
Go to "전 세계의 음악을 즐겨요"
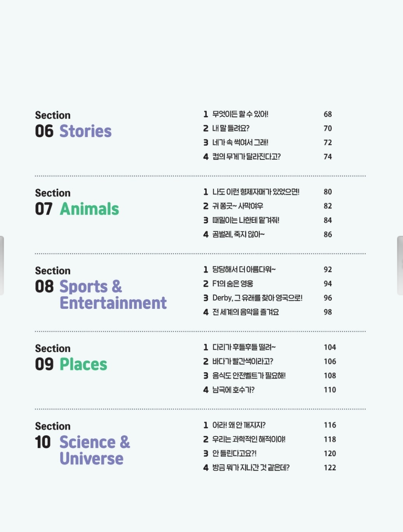pos(246,312)
